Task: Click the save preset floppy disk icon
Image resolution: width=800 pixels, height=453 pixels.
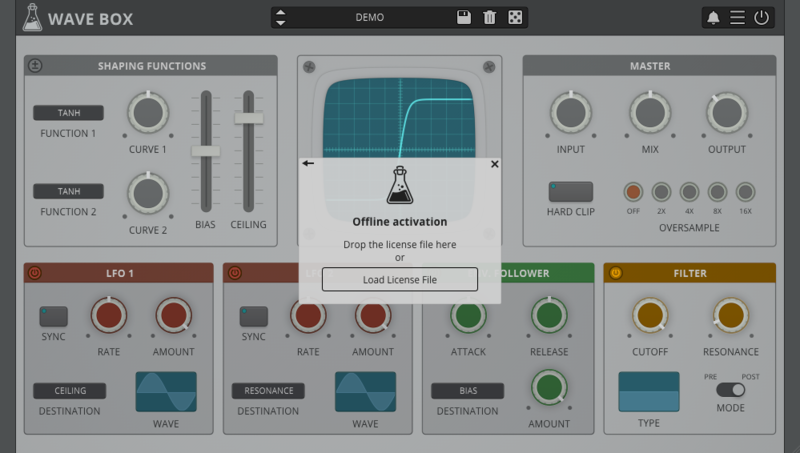Action: (464, 18)
